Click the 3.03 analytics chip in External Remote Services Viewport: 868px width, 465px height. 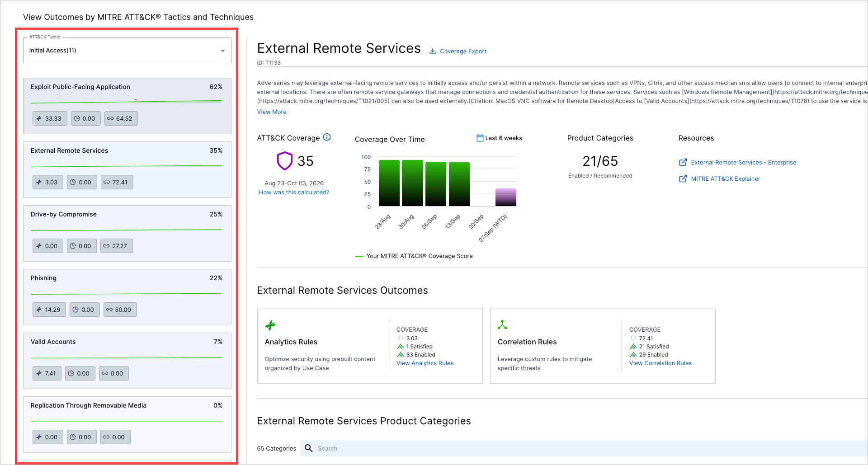(x=48, y=182)
